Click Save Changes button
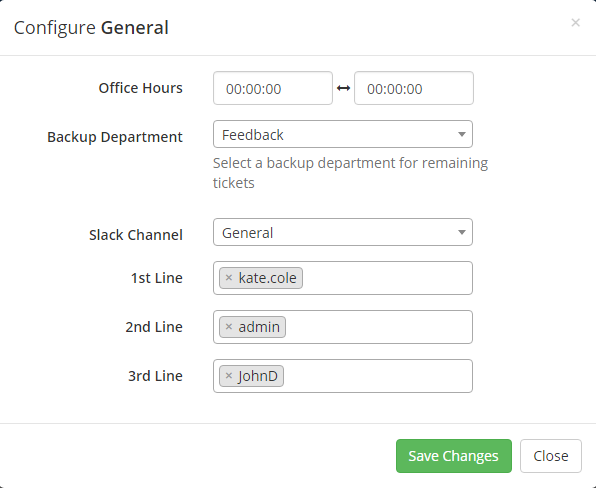 click(454, 456)
